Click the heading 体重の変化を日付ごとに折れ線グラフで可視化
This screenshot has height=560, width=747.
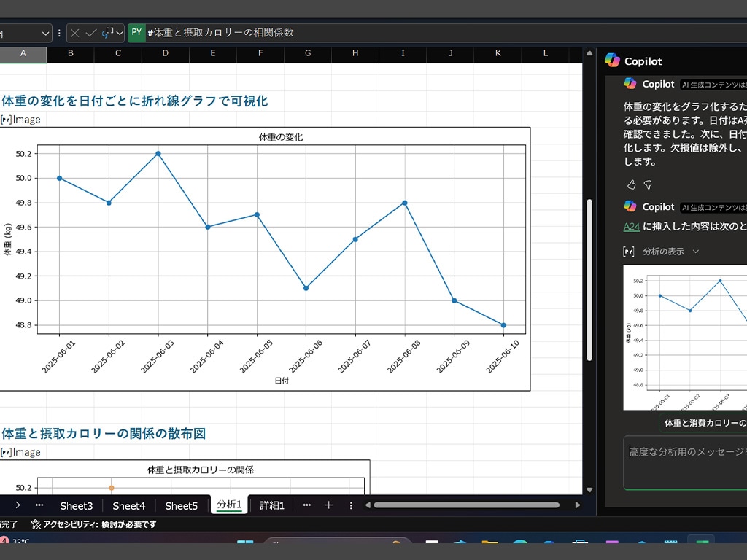[135, 101]
